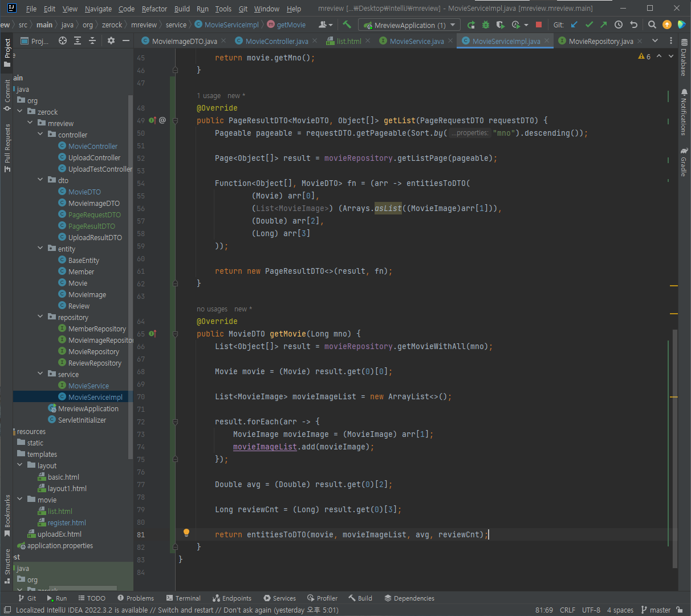Toggle the Gradle right side tab

pyautogui.click(x=684, y=162)
